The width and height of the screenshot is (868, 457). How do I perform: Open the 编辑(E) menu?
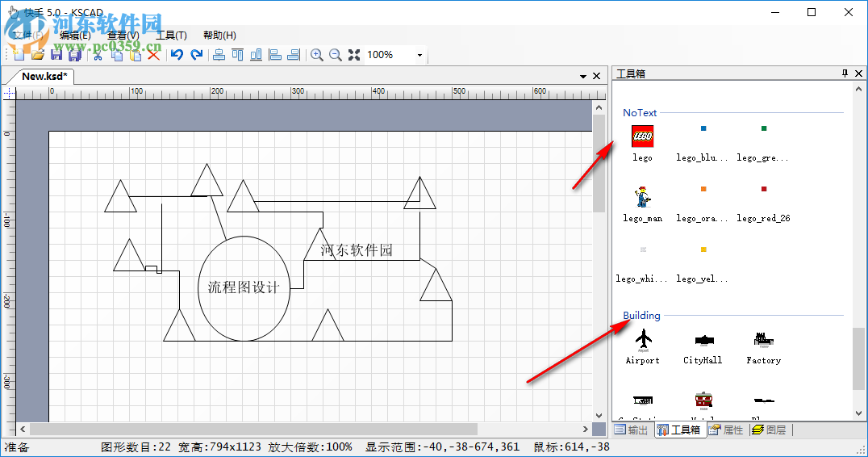click(x=75, y=35)
